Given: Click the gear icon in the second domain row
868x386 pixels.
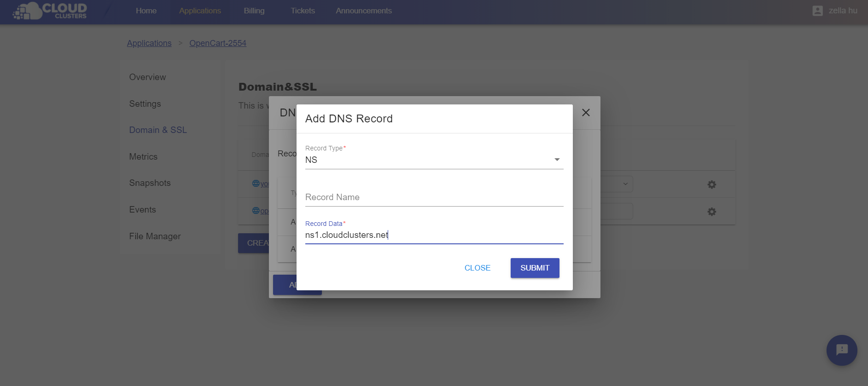Looking at the screenshot, I should click(711, 212).
